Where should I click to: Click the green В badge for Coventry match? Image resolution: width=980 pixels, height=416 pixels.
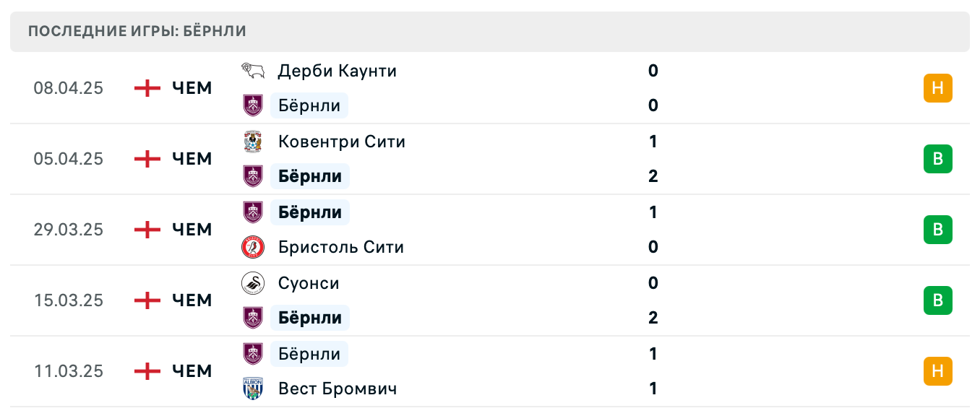(938, 159)
